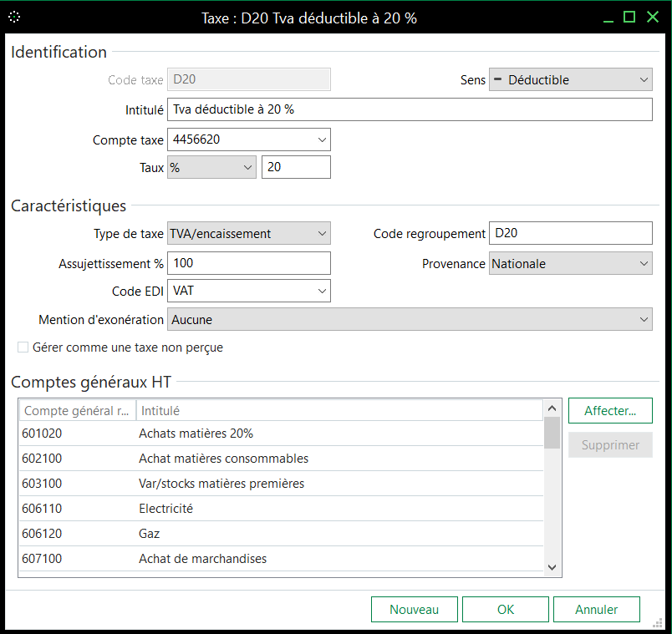The image size is (672, 634).
Task: Click the app icon in title bar
Action: (x=15, y=17)
